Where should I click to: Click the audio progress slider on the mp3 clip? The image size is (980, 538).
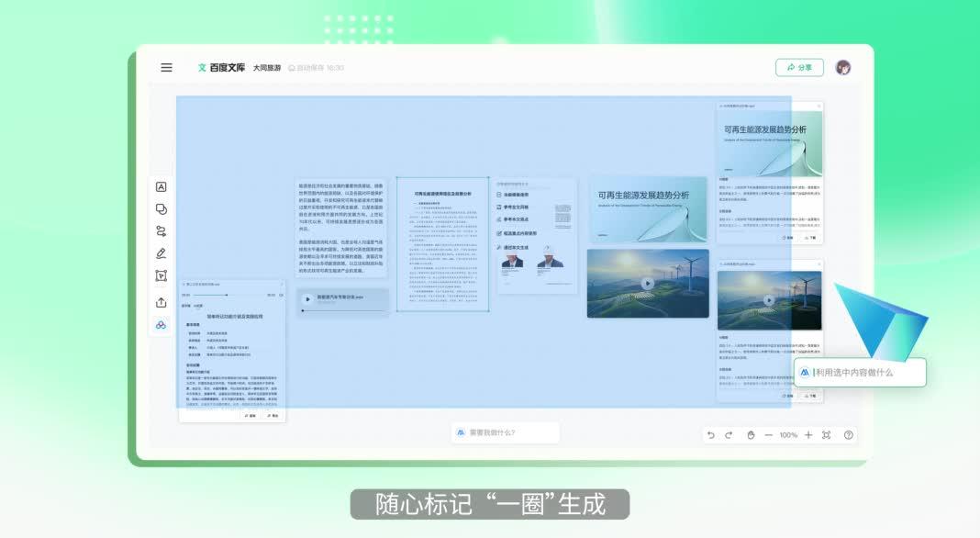coord(213,295)
